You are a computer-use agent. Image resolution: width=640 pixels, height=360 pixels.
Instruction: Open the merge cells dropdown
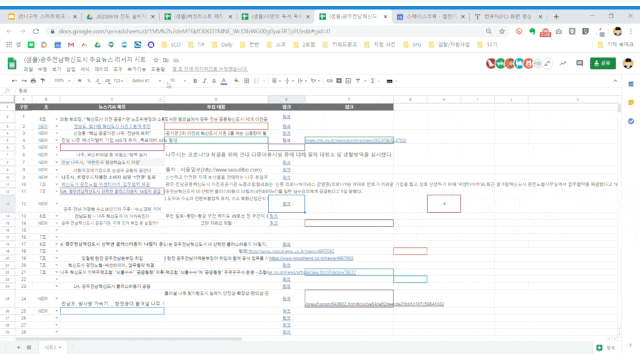[259, 81]
